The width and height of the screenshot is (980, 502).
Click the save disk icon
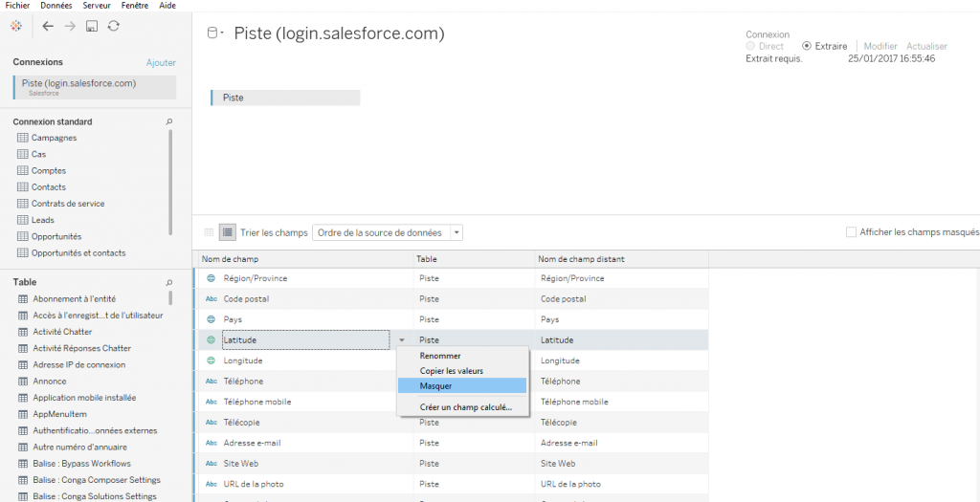[92, 26]
